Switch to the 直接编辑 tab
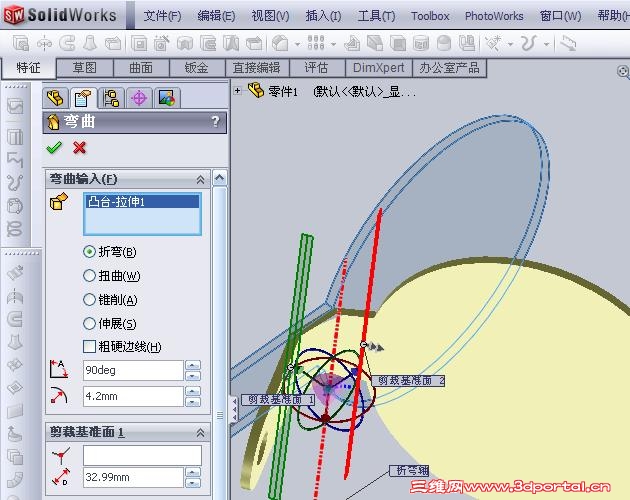The image size is (630, 500). (257, 68)
